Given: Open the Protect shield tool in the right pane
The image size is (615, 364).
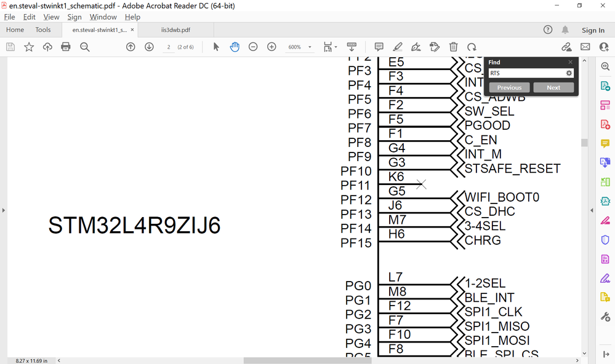Looking at the screenshot, I should [x=605, y=239].
